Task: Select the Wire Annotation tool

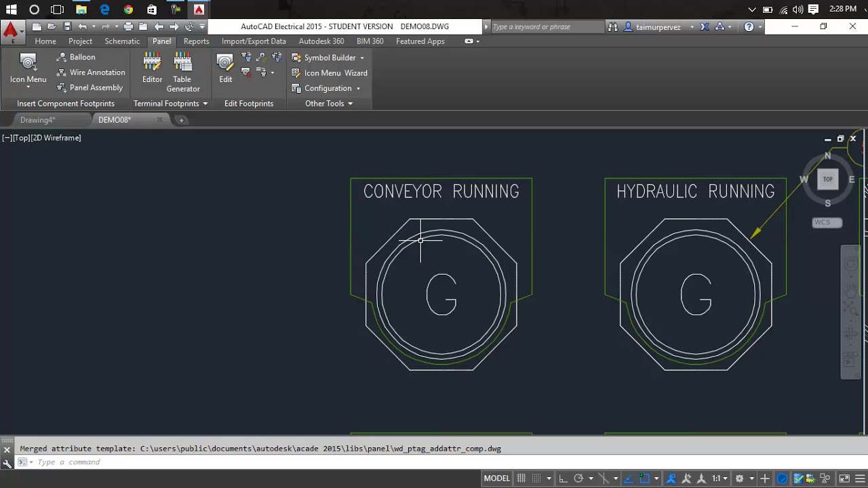Action: coord(91,73)
